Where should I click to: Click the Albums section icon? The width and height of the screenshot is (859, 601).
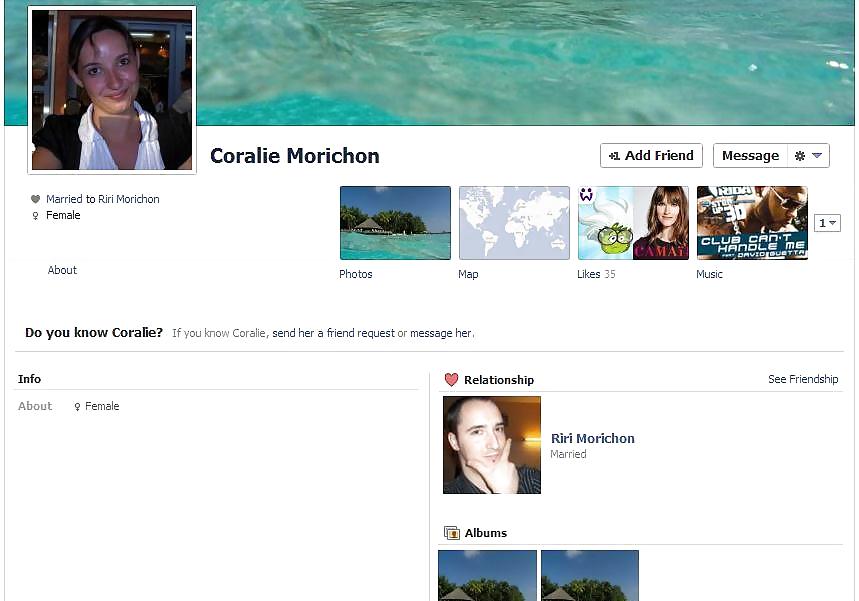coord(452,533)
